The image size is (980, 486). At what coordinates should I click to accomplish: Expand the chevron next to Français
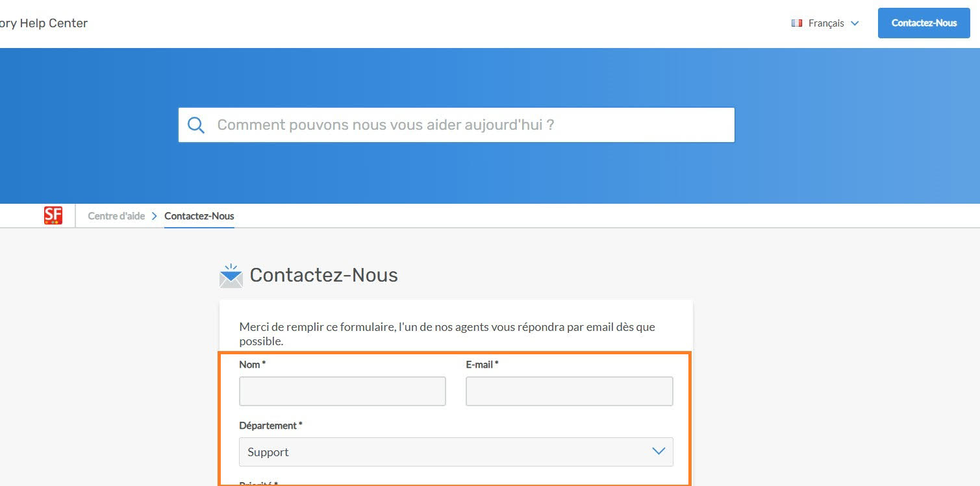(x=855, y=23)
